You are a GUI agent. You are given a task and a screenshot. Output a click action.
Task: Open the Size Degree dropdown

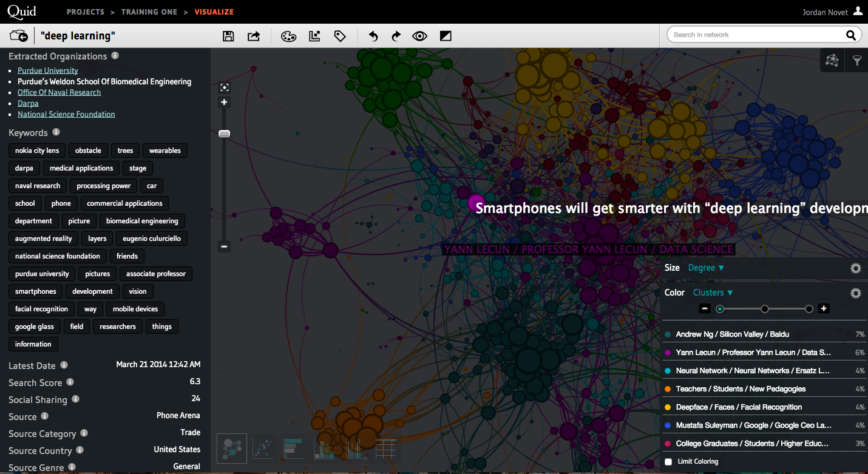pos(707,268)
